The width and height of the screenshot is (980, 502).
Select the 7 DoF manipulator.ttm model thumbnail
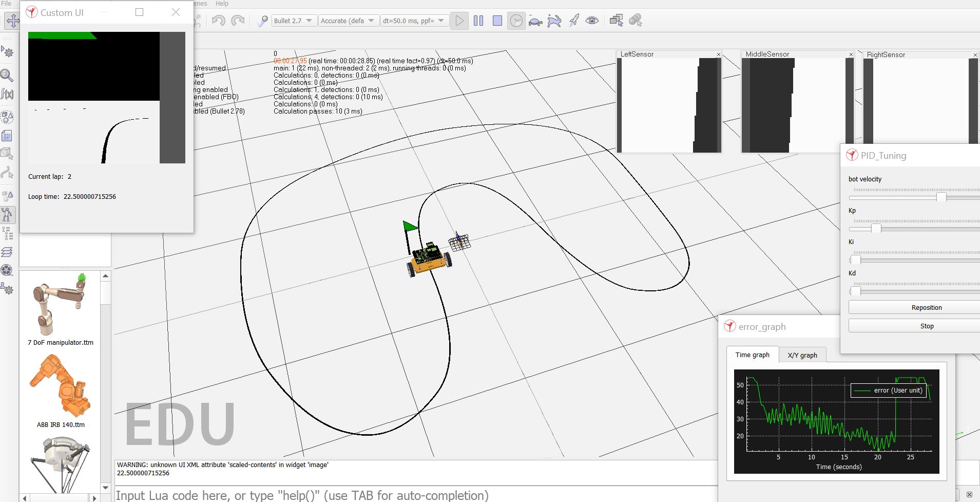[61, 306]
